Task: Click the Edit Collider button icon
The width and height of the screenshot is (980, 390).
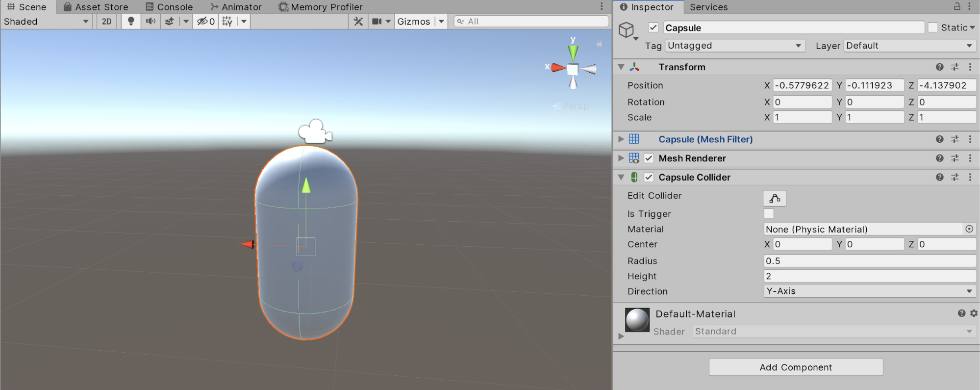Action: (x=775, y=198)
